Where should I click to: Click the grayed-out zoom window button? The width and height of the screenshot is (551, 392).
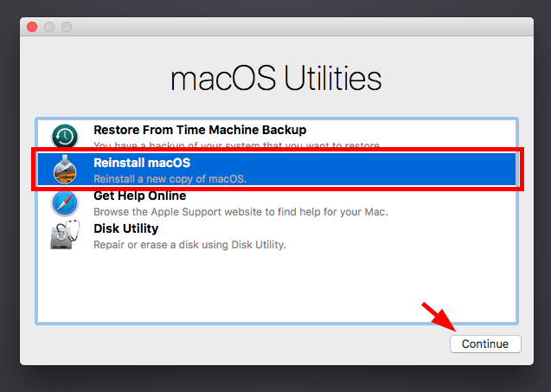coord(67,27)
